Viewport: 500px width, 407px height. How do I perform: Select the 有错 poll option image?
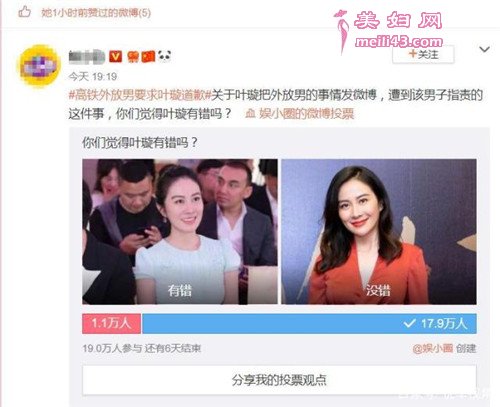[180, 232]
